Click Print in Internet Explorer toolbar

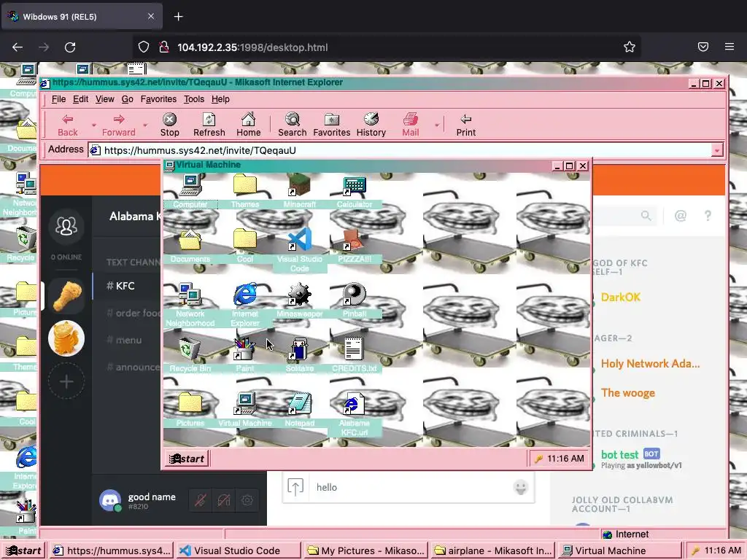click(466, 125)
